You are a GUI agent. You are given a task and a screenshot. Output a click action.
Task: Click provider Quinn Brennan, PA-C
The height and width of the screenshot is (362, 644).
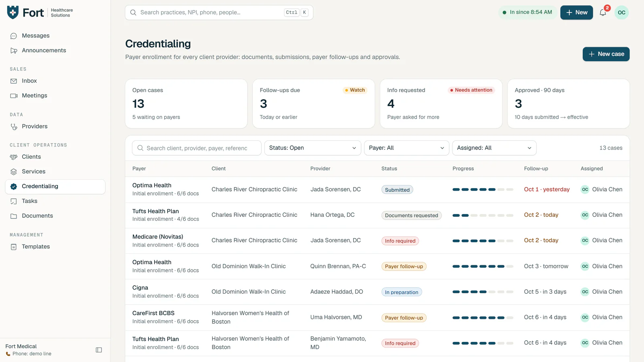click(x=338, y=266)
